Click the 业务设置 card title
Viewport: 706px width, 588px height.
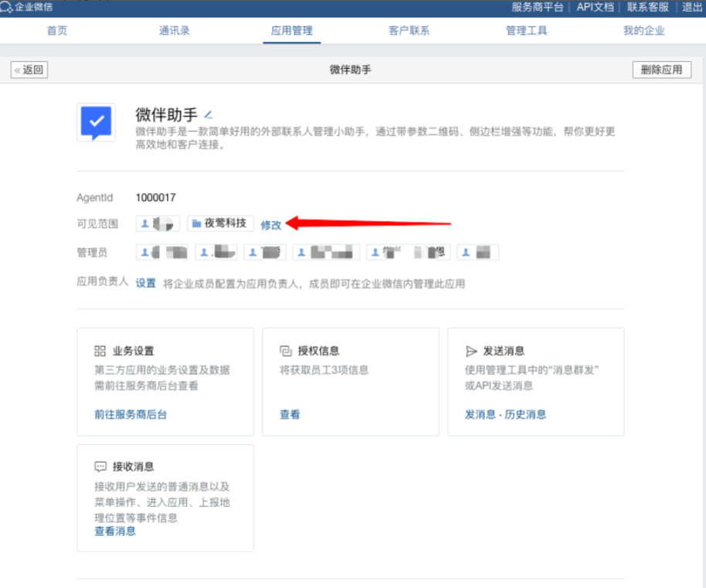(x=134, y=351)
